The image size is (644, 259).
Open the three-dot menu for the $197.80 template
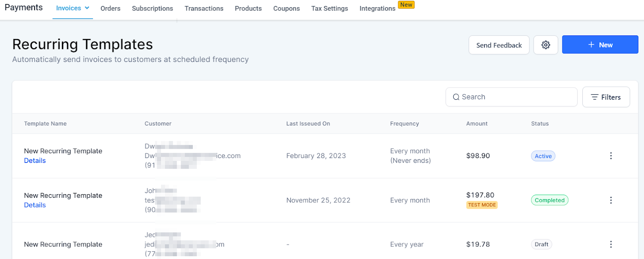pyautogui.click(x=611, y=200)
